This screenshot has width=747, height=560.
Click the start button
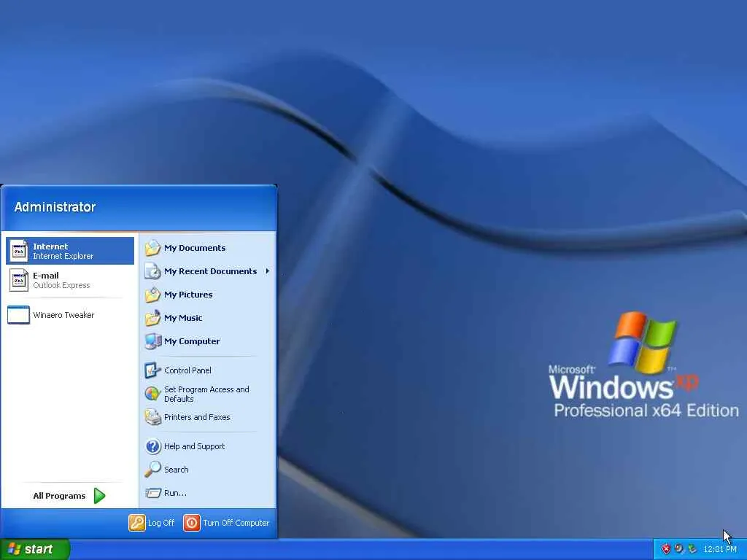point(35,549)
